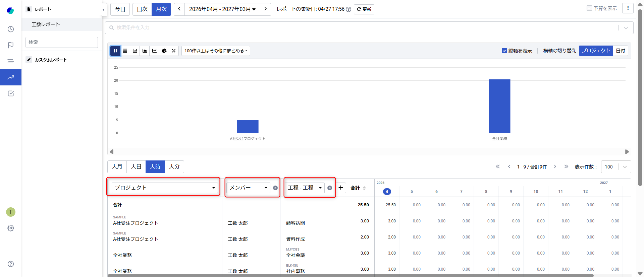
Task: Switch to the 人月 unit tab
Action: pyautogui.click(x=117, y=166)
